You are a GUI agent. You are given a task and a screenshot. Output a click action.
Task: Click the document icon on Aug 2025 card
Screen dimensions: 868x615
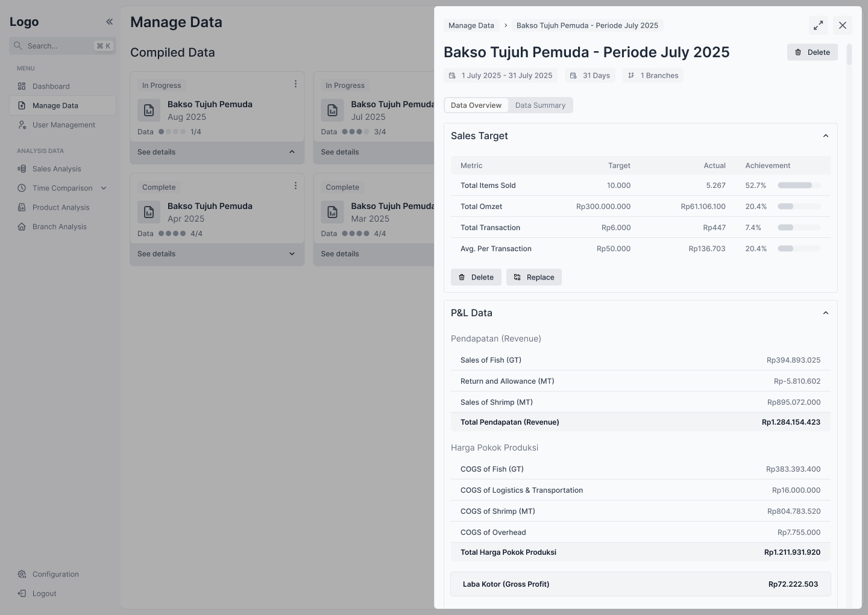[x=149, y=110]
